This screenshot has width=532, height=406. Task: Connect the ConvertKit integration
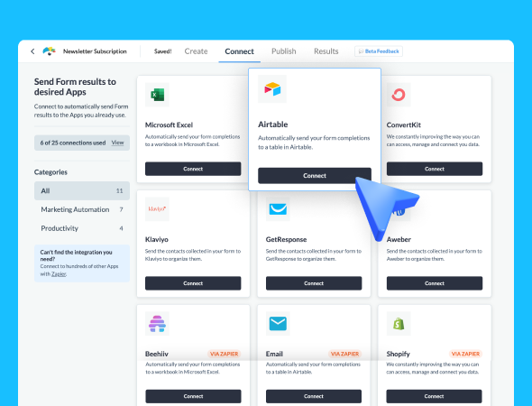tap(435, 169)
